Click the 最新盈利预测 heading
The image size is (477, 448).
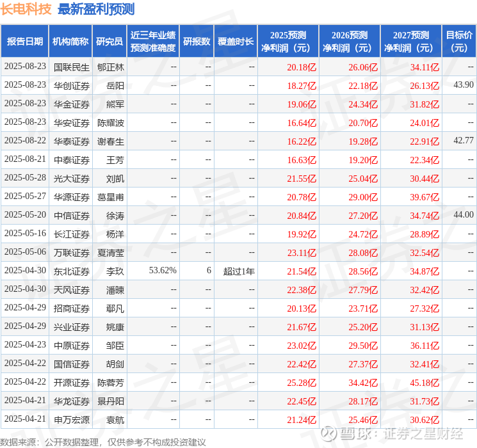(x=96, y=9)
